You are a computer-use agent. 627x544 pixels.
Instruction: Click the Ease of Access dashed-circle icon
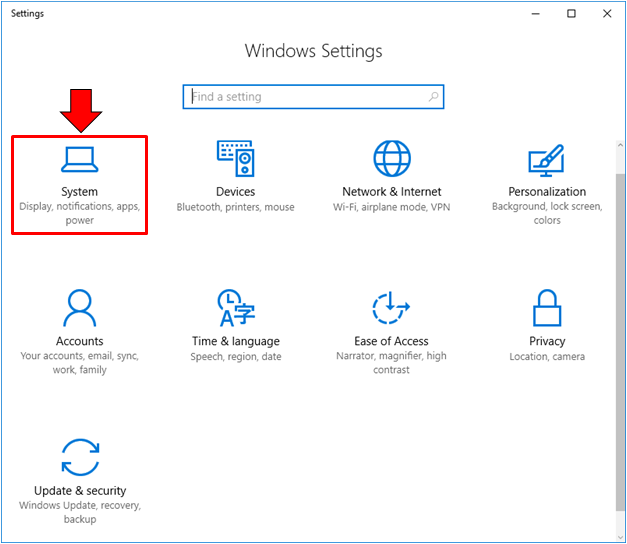[391, 309]
